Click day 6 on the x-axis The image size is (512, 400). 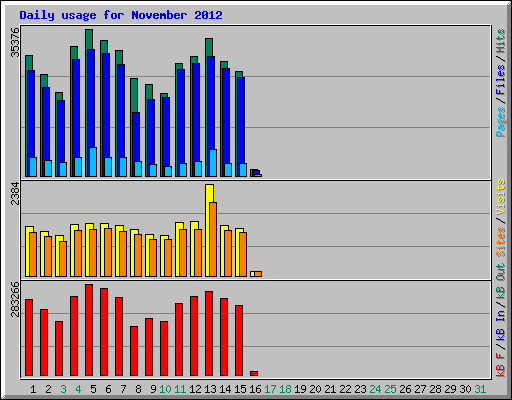pos(108,389)
